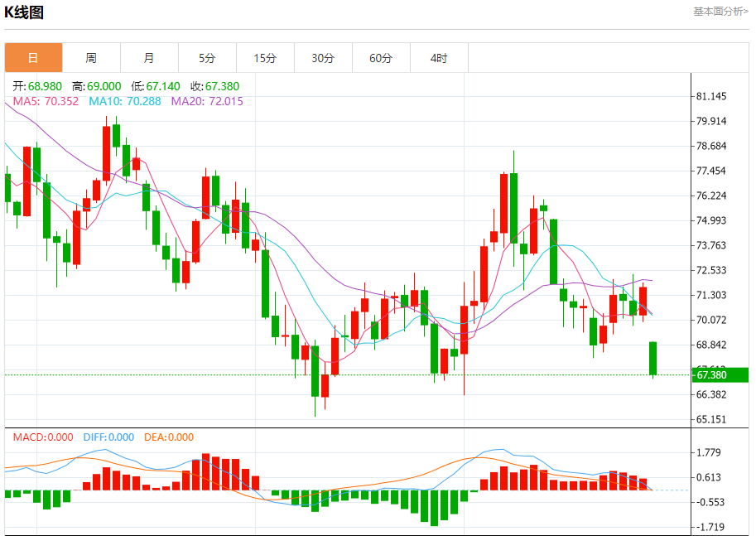Click the -0.553 MACD axis label
The width and height of the screenshot is (756, 536).
[x=710, y=502]
